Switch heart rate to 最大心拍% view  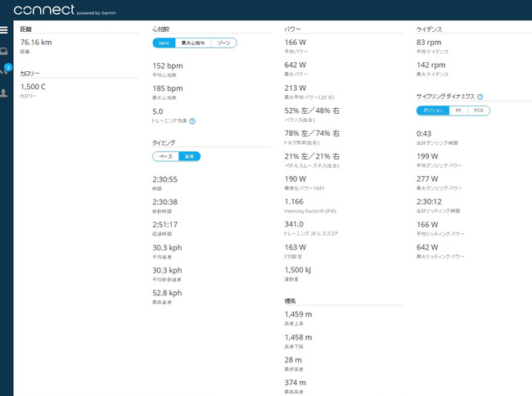point(193,43)
